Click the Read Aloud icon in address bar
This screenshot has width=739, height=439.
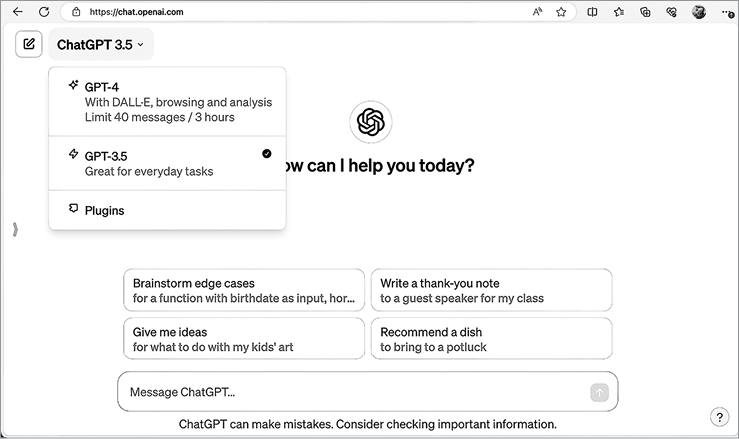[537, 12]
